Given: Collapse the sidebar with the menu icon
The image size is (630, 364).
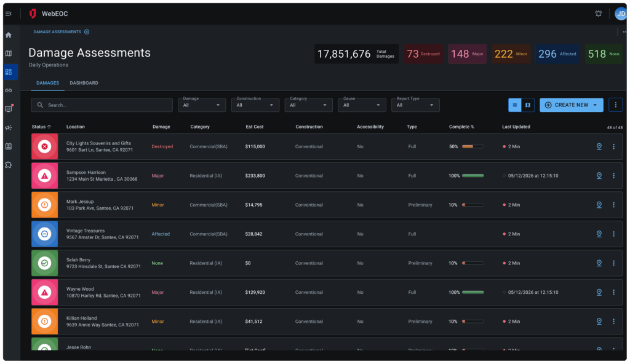Looking at the screenshot, I should (9, 14).
